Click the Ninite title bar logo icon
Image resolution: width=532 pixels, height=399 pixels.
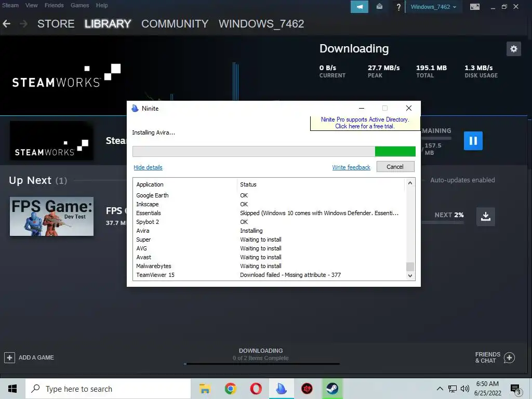135,108
